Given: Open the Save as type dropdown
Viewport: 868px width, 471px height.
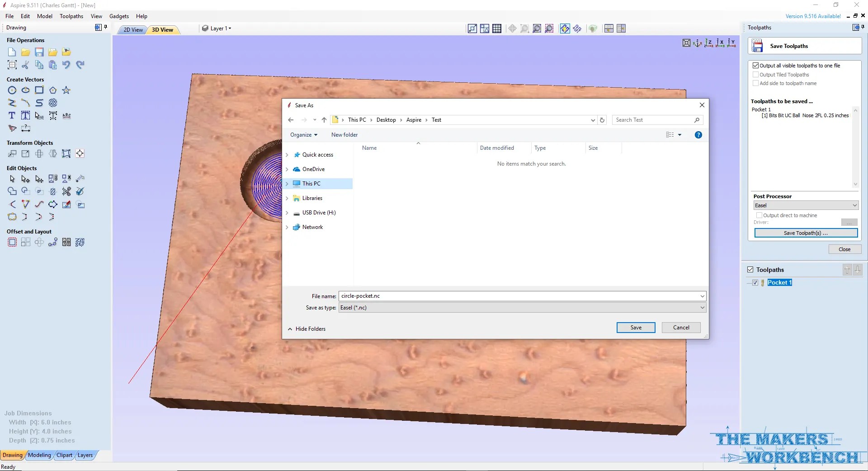Looking at the screenshot, I should (703, 307).
